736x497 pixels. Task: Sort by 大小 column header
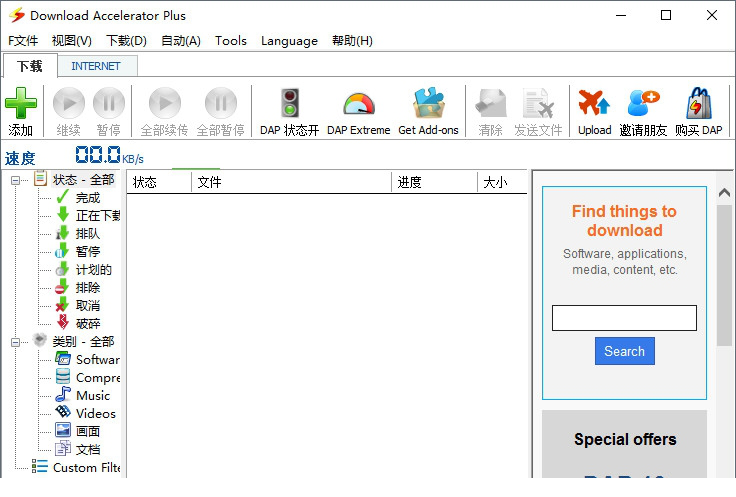(502, 182)
